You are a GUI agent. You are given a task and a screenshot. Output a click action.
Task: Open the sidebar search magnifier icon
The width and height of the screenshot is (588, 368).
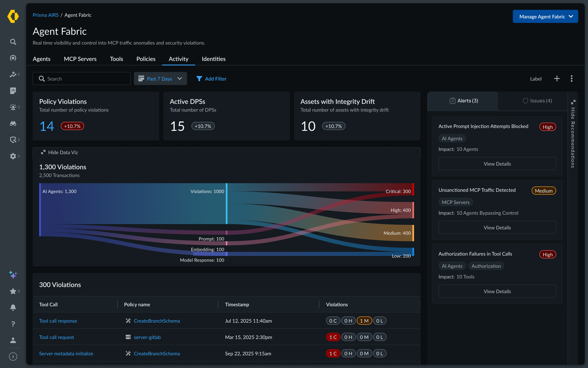(13, 42)
